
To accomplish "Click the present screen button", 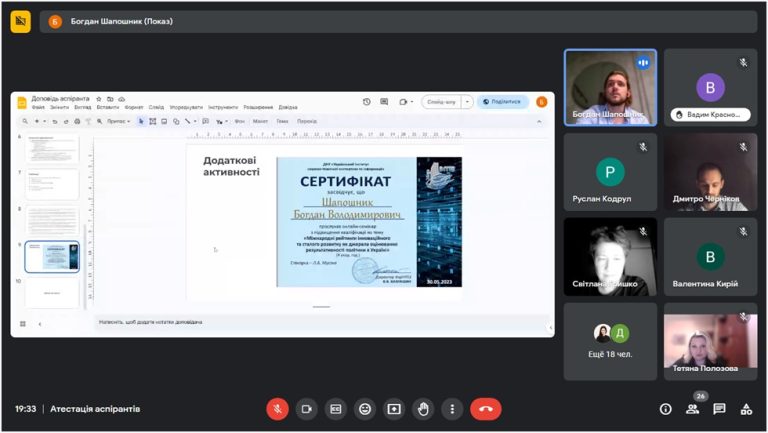I will (394, 409).
